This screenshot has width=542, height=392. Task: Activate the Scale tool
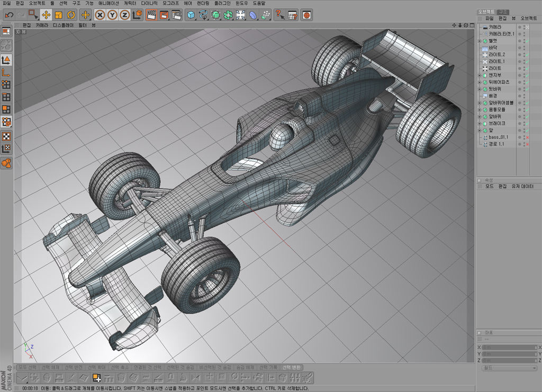58,15
